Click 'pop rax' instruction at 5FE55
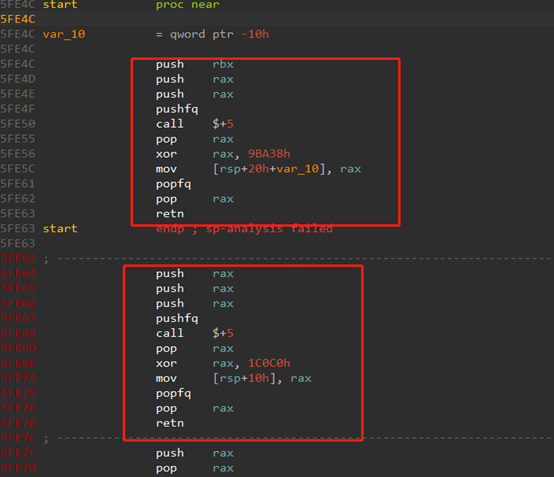Viewport: 554px width, 477px height. click(195, 139)
